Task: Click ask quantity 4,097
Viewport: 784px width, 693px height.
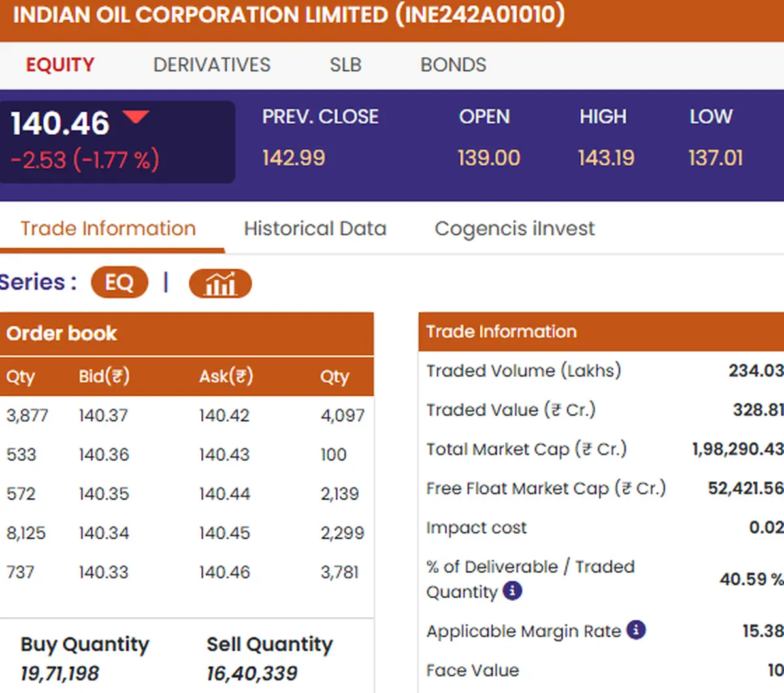Action: (342, 415)
